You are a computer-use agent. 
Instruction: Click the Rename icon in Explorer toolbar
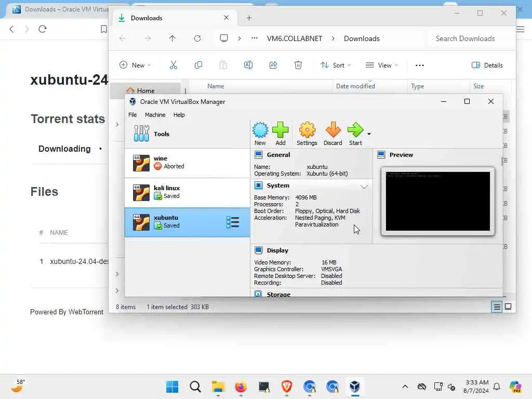248,65
